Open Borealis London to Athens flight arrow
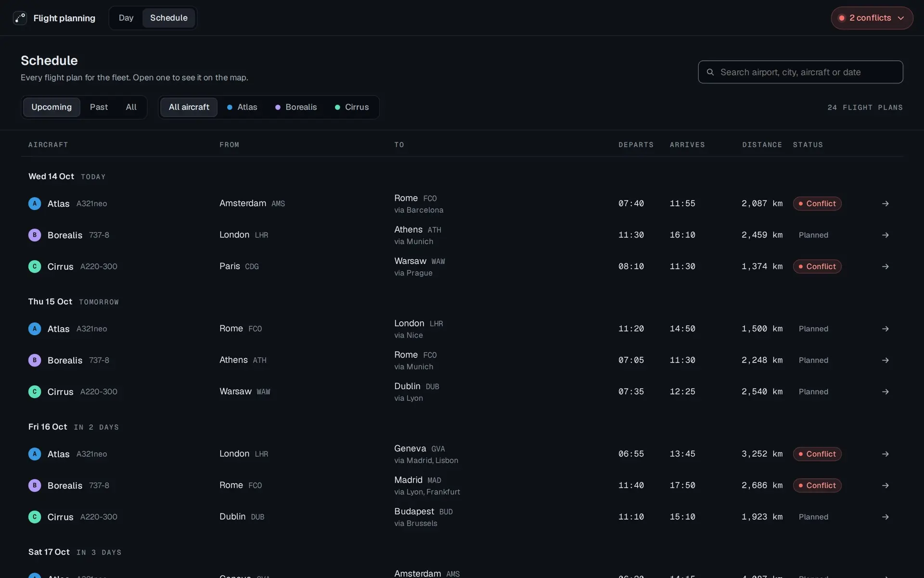Image resolution: width=924 pixels, height=578 pixels. pos(885,235)
